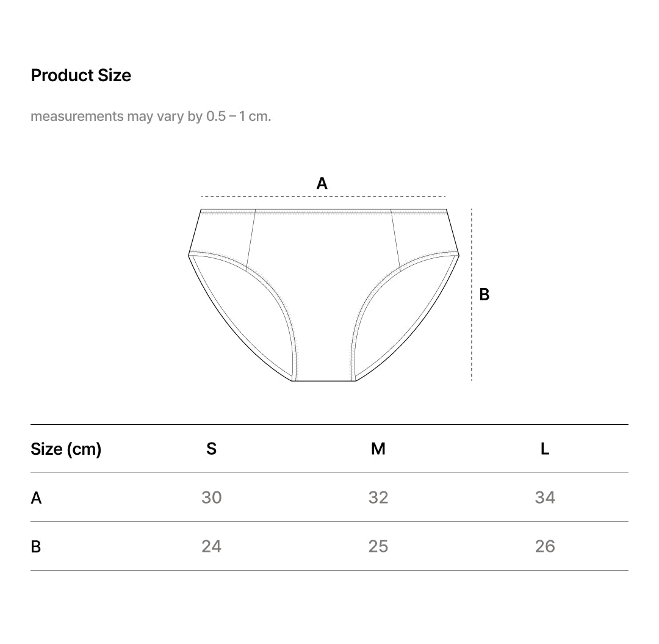Click the value 25 in row B
Screen dimensions: 659x644
(x=378, y=546)
